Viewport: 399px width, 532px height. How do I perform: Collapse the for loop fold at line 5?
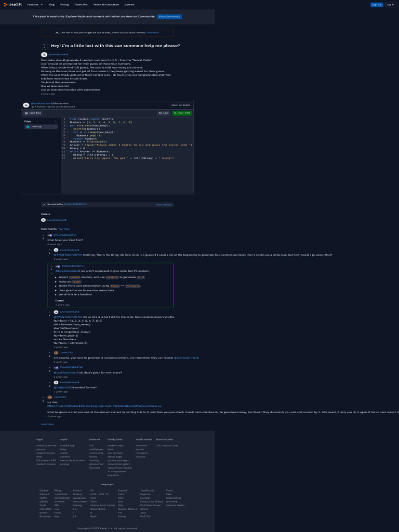pyautogui.click(x=67, y=132)
